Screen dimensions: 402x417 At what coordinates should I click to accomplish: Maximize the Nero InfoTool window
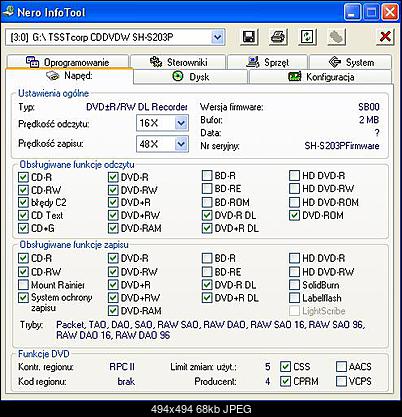pos(371,13)
